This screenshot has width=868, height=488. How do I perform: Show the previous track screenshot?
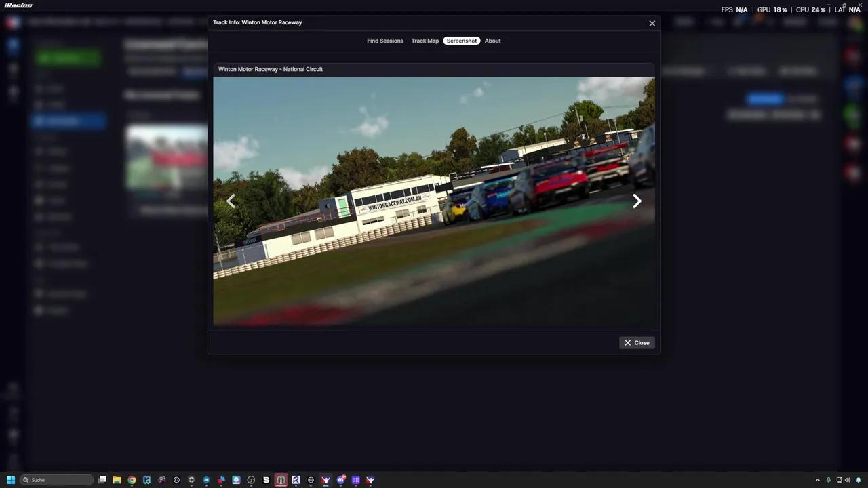[231, 201]
